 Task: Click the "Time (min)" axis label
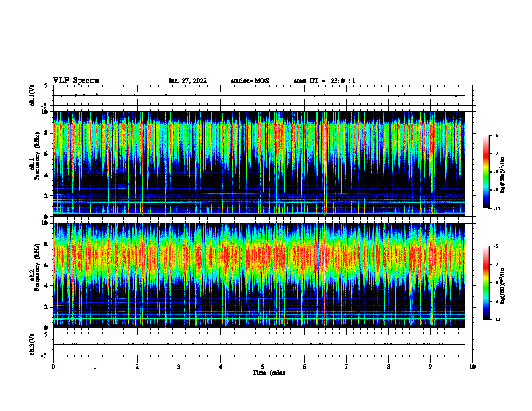pyautogui.click(x=269, y=373)
